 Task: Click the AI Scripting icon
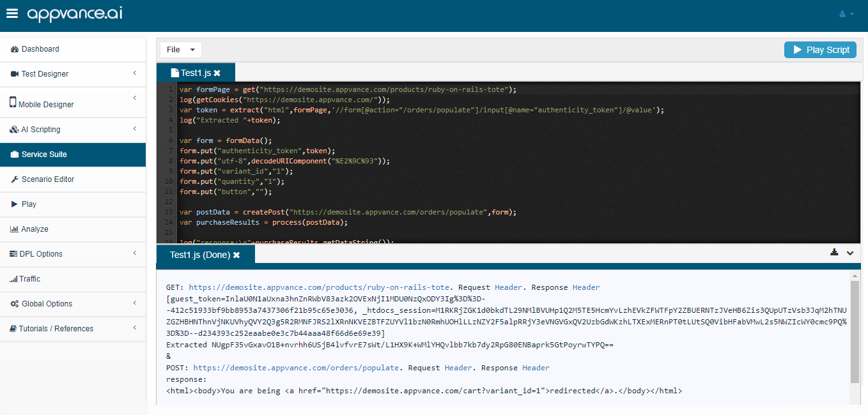tap(15, 130)
